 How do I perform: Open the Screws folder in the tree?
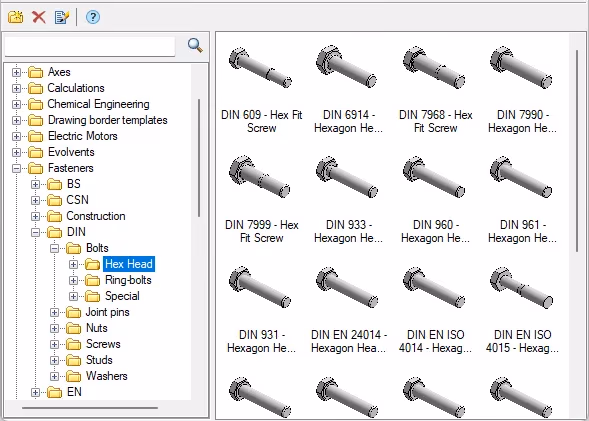[x=103, y=344]
